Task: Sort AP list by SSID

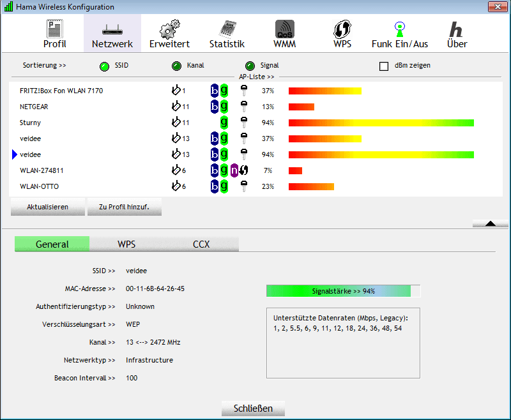Action: 104,66
